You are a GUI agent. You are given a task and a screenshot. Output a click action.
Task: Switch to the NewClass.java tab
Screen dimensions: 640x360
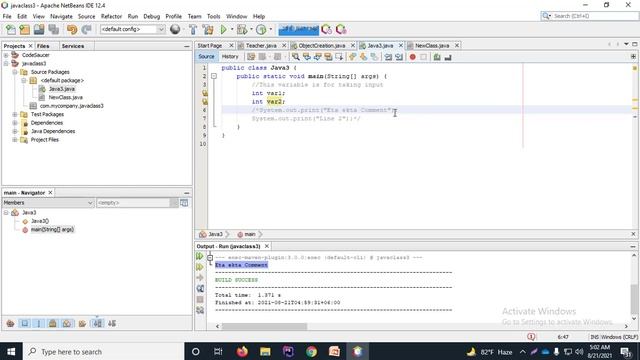(432, 45)
